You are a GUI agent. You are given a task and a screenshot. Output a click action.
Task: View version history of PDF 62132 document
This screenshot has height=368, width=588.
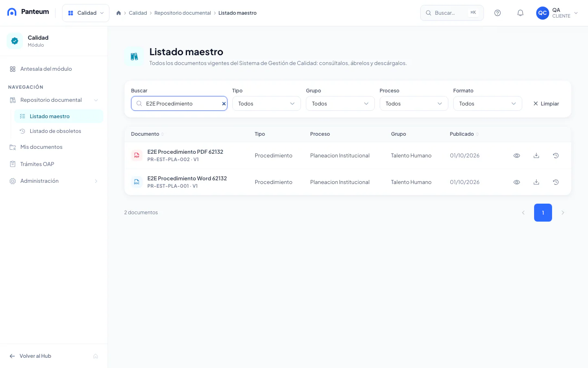tap(556, 155)
